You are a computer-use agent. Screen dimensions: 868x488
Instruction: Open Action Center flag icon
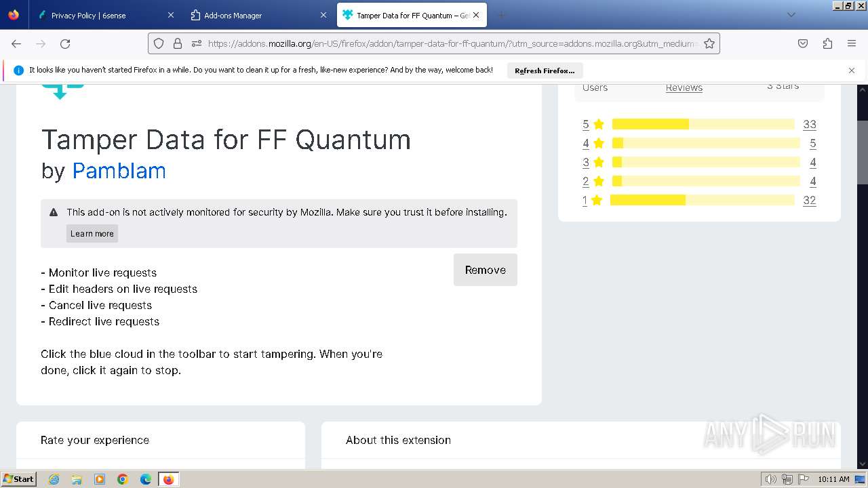pyautogui.click(x=803, y=479)
